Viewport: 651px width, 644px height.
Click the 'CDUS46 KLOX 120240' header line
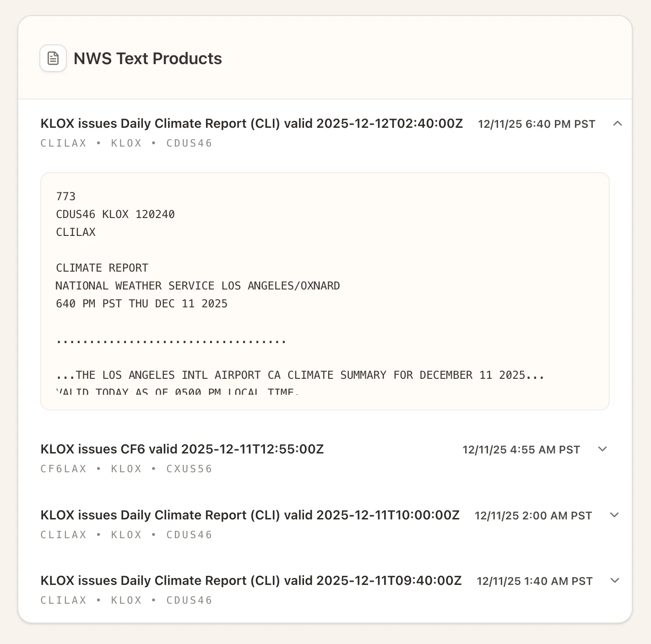(x=115, y=214)
